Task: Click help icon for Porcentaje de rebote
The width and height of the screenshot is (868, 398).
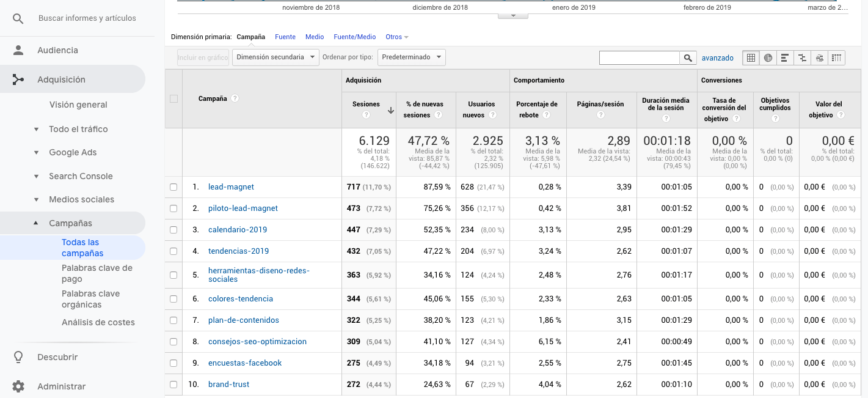Action: tap(546, 115)
